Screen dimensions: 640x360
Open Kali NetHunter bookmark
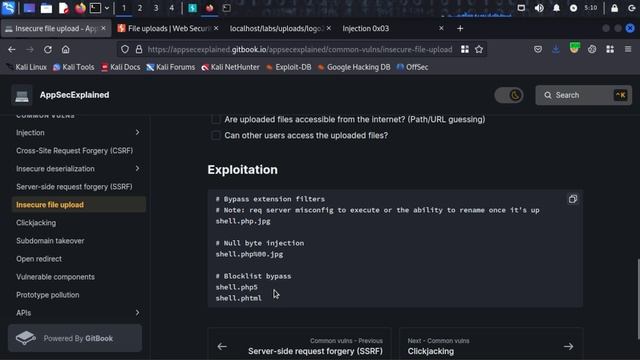(x=230, y=67)
